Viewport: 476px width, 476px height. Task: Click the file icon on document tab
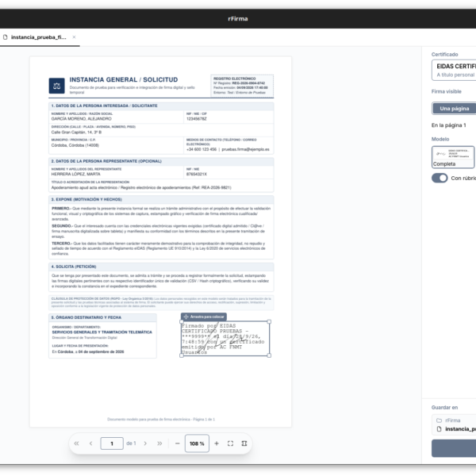6,37
